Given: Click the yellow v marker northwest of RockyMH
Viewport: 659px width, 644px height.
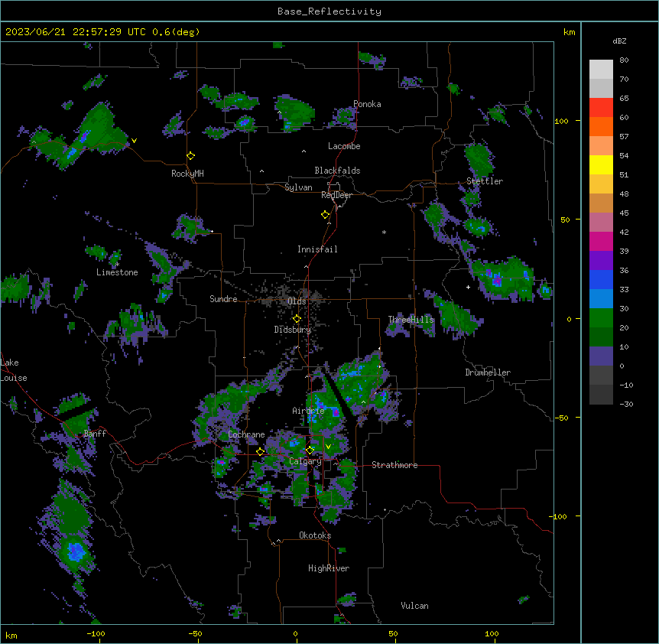Looking at the screenshot, I should point(134,141).
